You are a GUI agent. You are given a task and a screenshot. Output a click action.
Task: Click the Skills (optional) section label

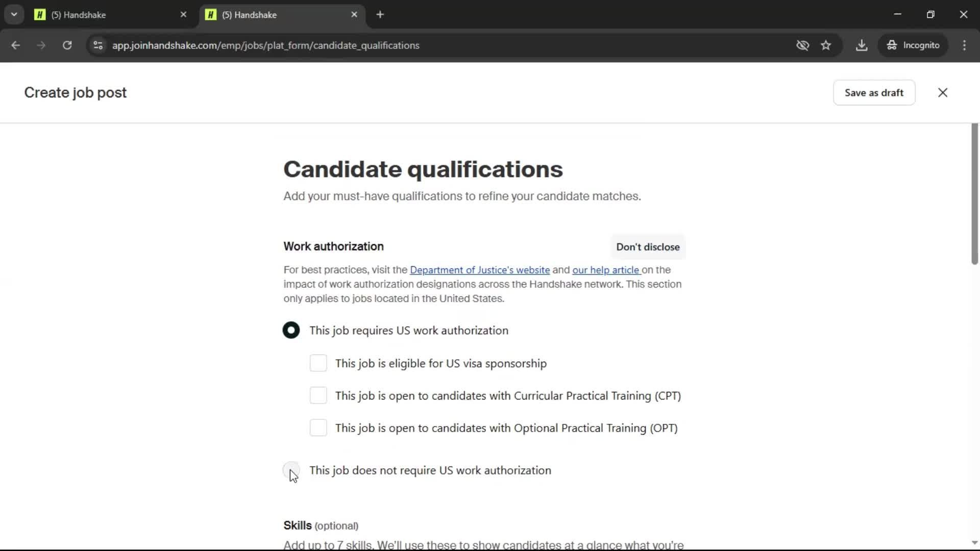click(321, 525)
